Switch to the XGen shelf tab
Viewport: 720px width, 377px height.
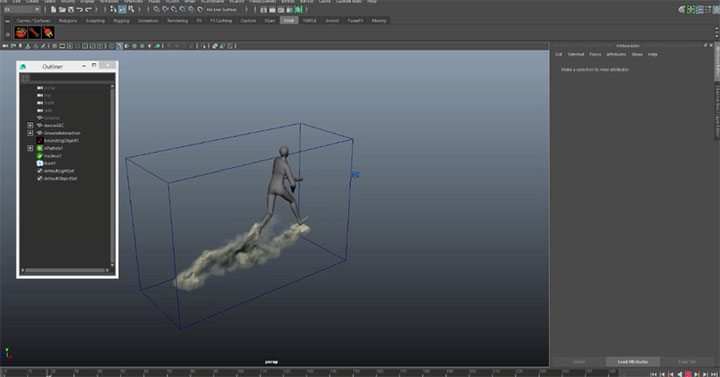[x=270, y=21]
